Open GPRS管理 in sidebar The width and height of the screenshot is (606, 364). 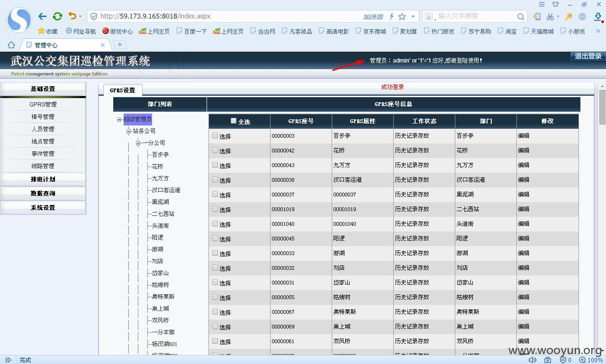[x=43, y=105]
